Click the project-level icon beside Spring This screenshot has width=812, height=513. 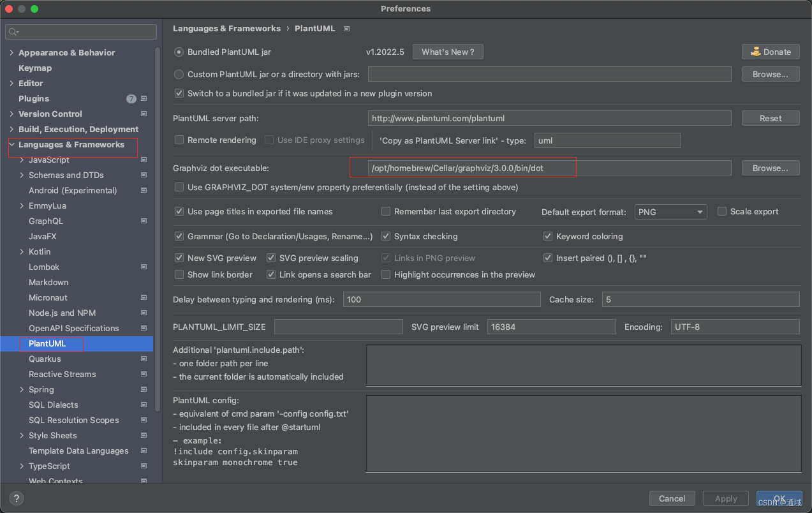click(x=144, y=389)
